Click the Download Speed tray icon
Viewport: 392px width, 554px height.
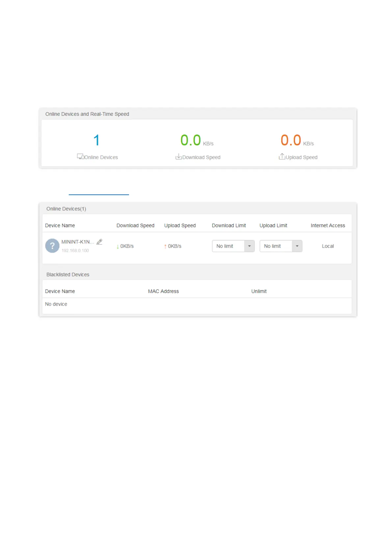(178, 157)
